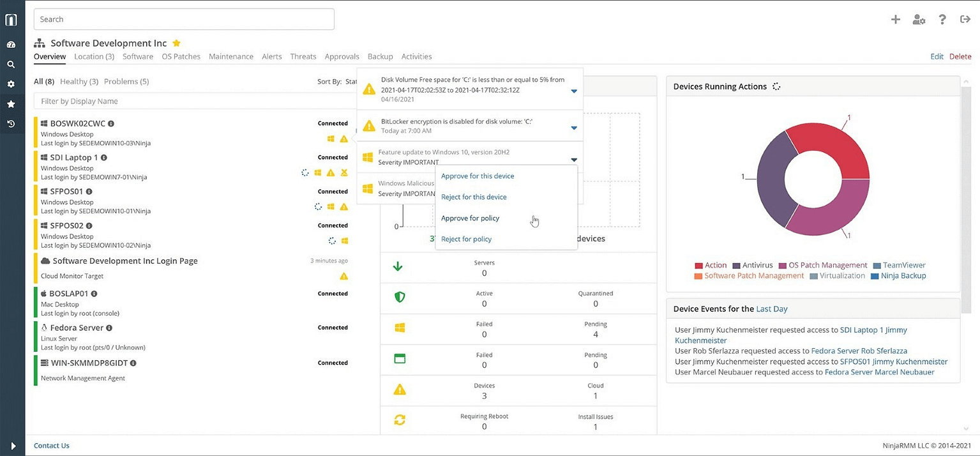This screenshot has height=456, width=980.
Task: Open the settings gear in the left sidebar
Action: (x=11, y=84)
